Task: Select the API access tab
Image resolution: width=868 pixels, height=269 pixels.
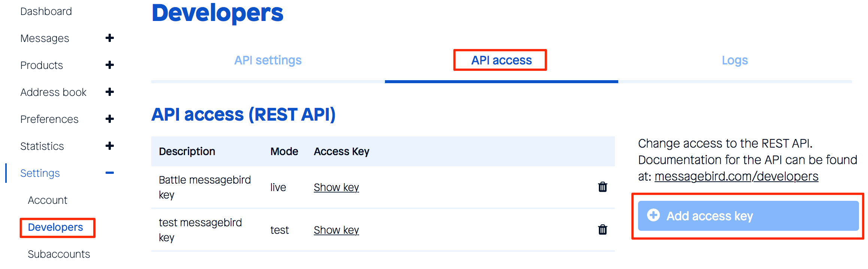Action: (501, 60)
